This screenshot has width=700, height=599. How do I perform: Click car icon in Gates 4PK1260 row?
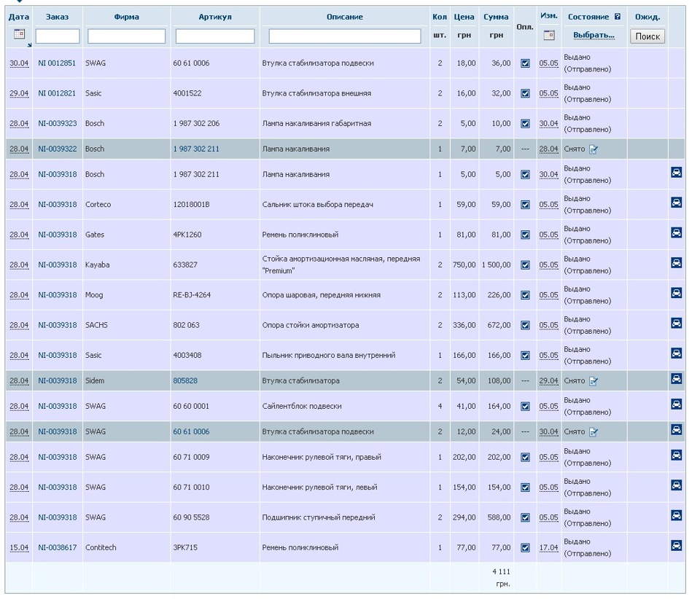(x=677, y=232)
